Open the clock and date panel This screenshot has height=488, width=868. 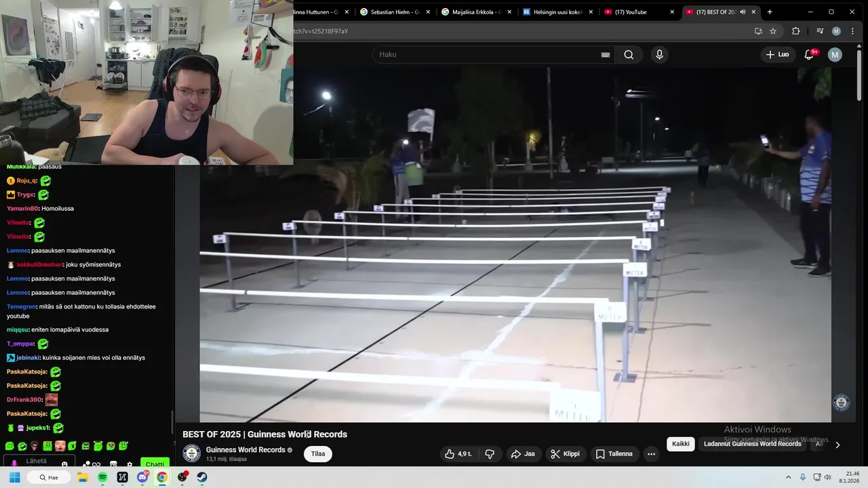pos(849,477)
